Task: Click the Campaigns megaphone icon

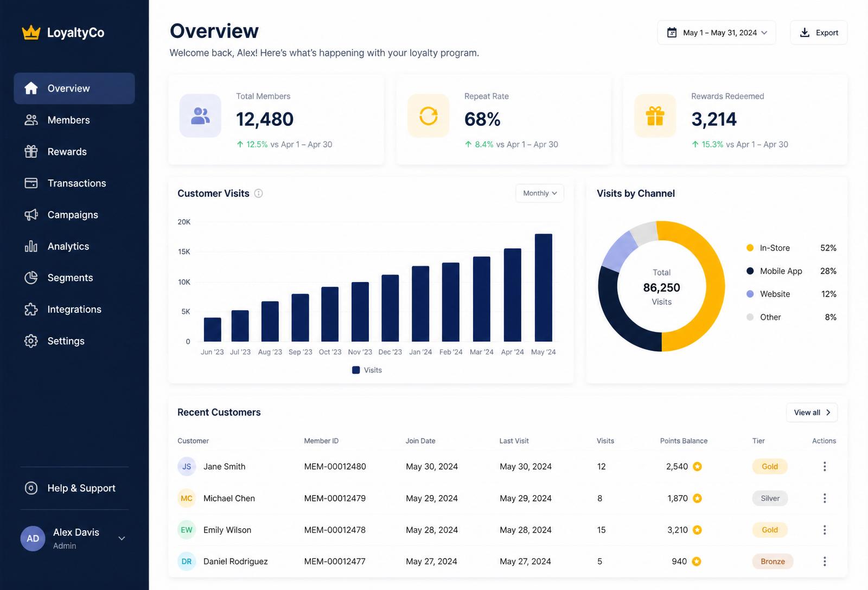Action: [x=31, y=215]
